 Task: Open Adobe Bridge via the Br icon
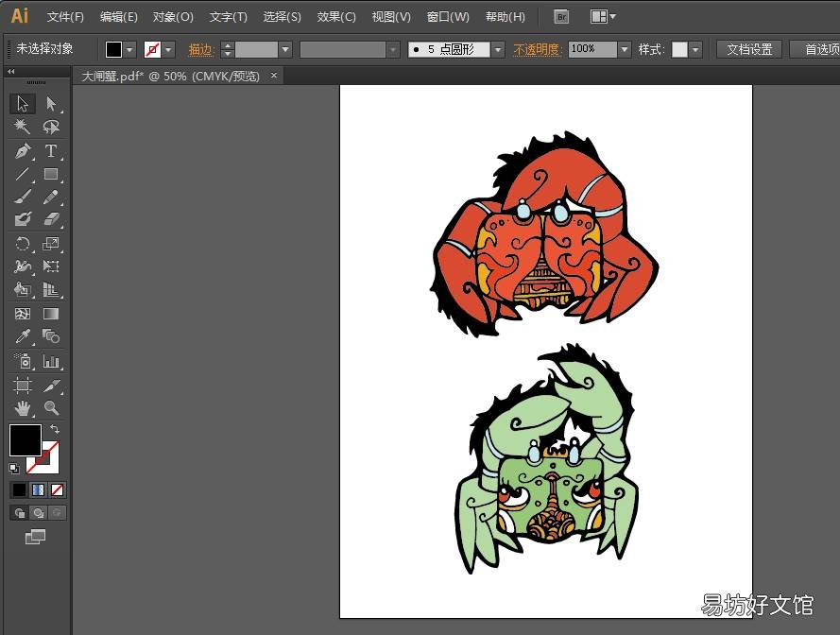[561, 17]
